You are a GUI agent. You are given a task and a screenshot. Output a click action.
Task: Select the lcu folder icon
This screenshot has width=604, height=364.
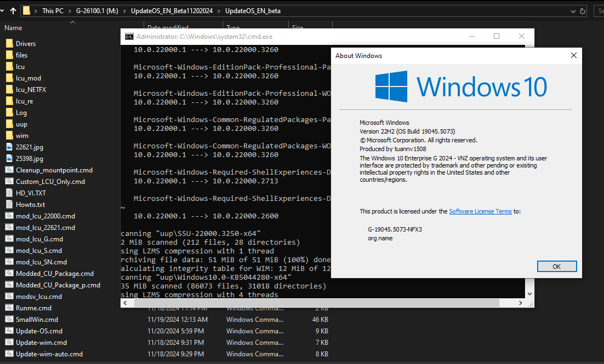coord(10,67)
